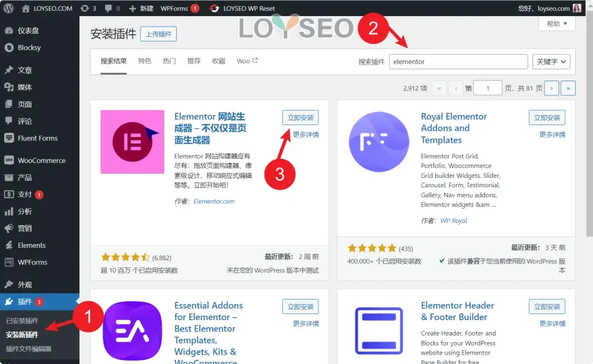Click the 新建 plus icon
The image size is (593, 364).
pos(132,8)
